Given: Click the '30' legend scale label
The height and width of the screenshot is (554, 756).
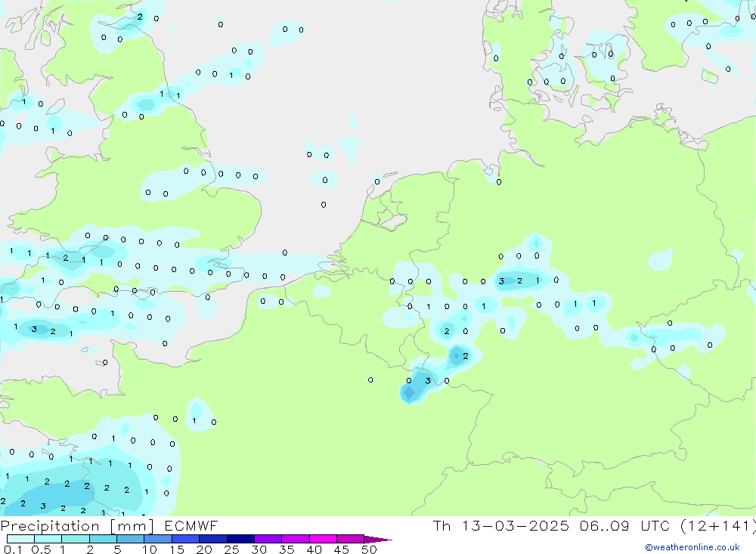Looking at the screenshot, I should point(259,549).
